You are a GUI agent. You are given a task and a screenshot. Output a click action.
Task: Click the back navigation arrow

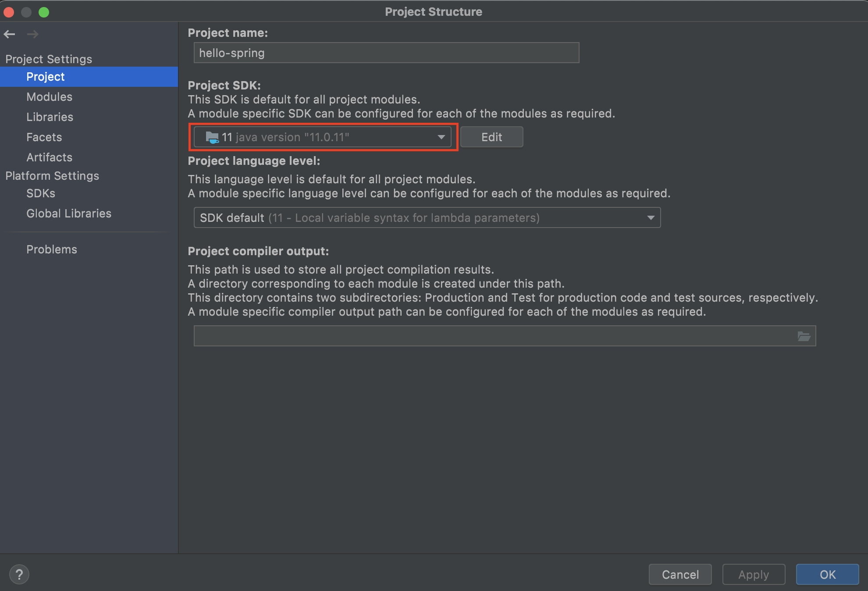pos(9,34)
